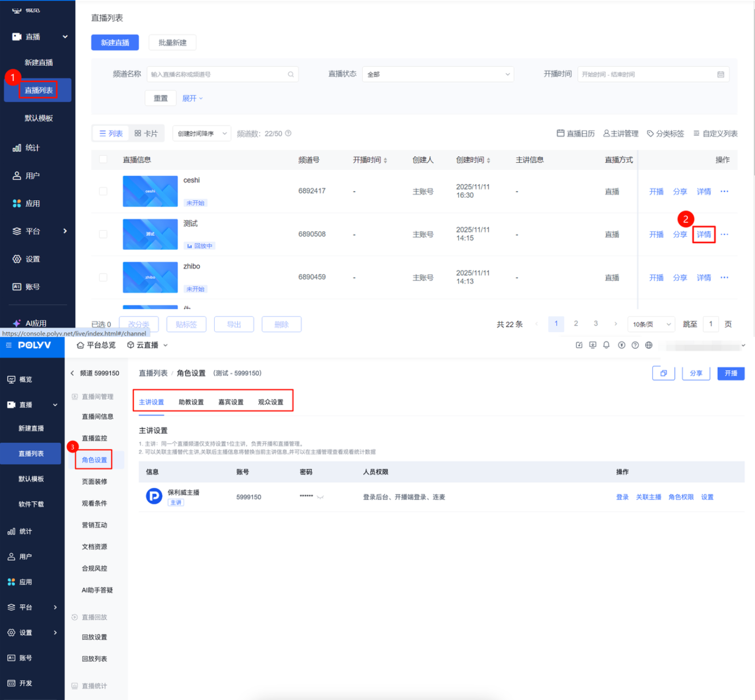This screenshot has height=700, width=755.
Task: Click the 跳至 page number input
Action: (x=711, y=324)
